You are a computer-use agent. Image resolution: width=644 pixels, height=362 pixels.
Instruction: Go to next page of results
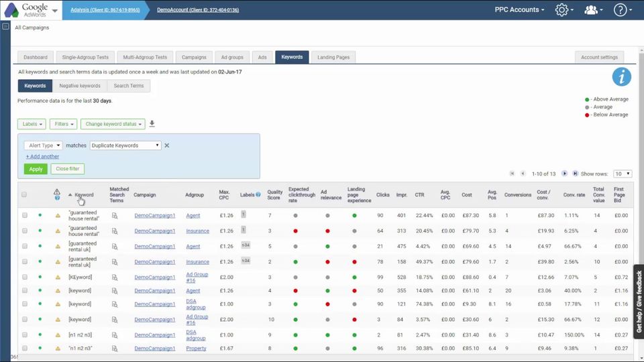point(565,174)
